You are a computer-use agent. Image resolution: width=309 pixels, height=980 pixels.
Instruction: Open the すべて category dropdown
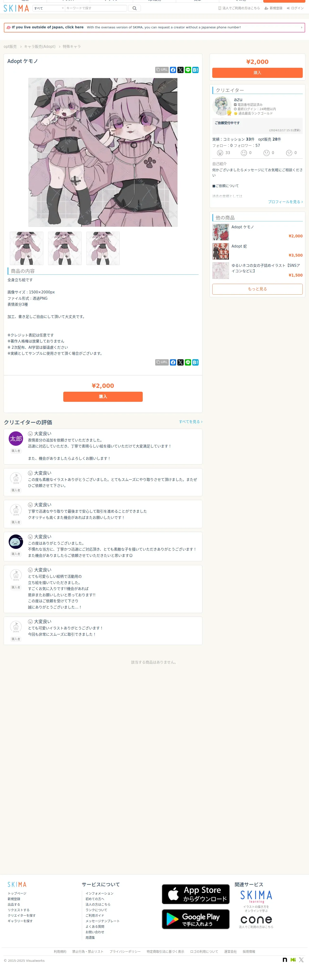point(48,8)
